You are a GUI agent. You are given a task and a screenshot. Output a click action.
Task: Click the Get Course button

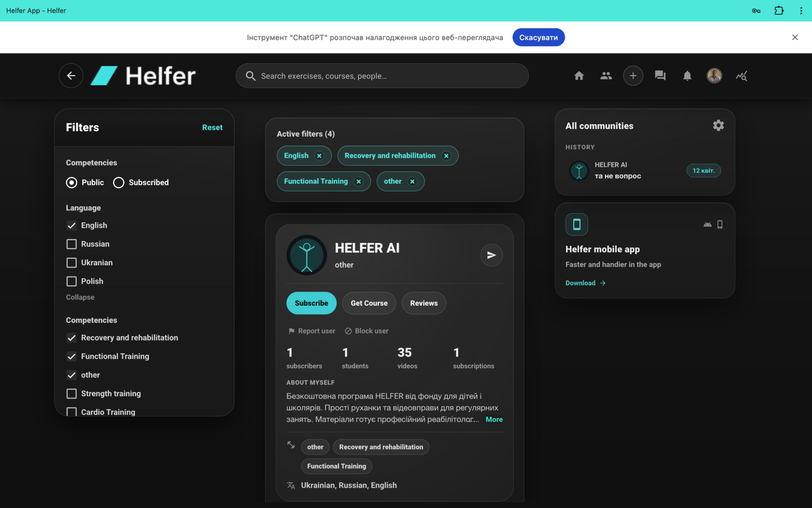click(369, 303)
